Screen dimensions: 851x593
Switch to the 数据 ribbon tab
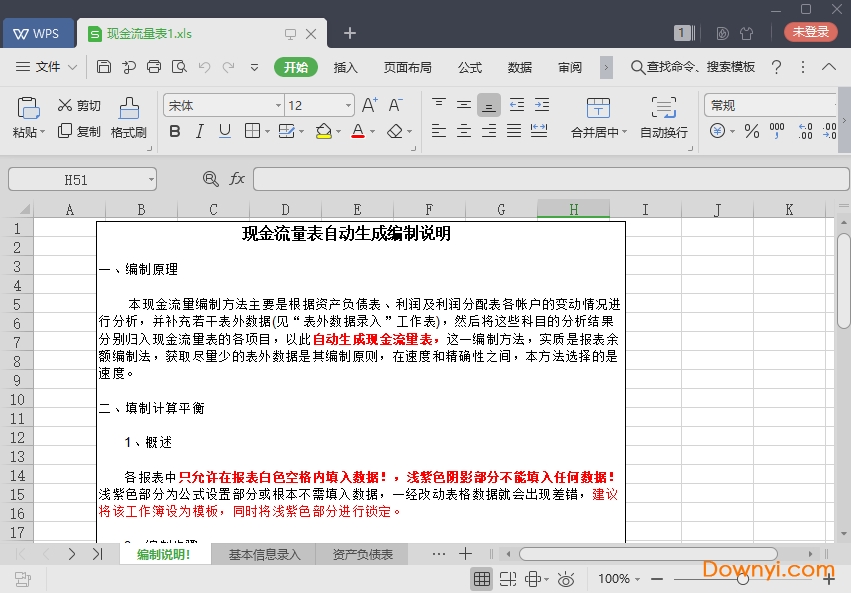click(x=520, y=67)
